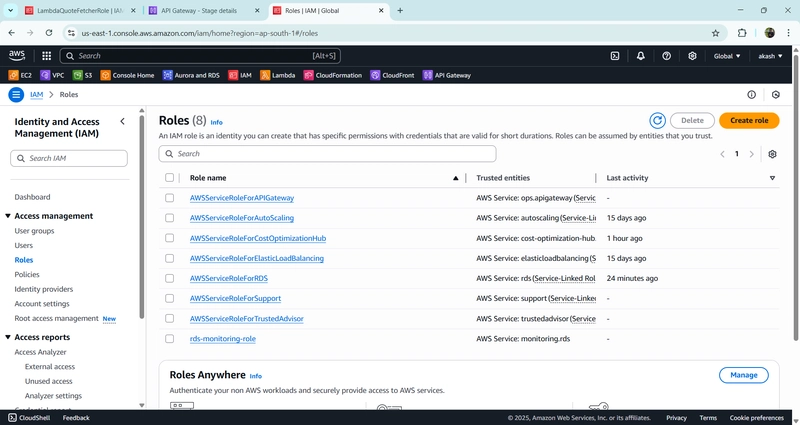Reload the browser page

coord(48,33)
